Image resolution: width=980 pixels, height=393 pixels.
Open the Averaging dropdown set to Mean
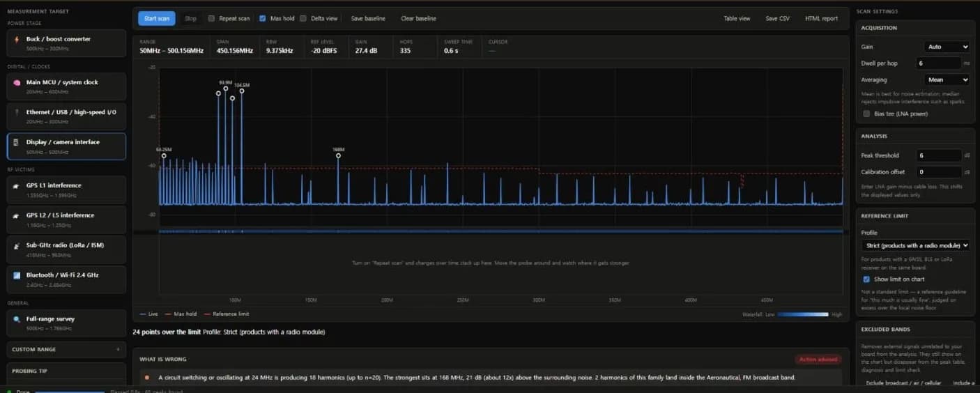coord(947,79)
